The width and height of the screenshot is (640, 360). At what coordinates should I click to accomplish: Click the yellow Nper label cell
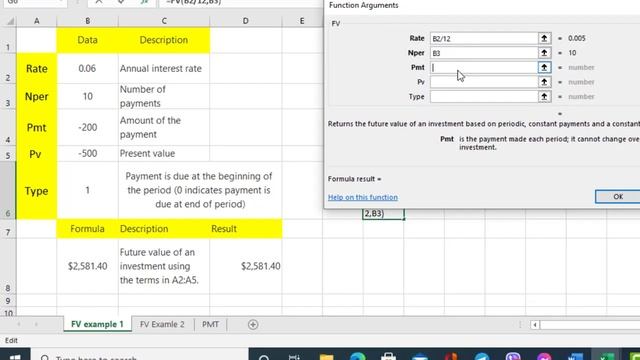[x=37, y=96]
